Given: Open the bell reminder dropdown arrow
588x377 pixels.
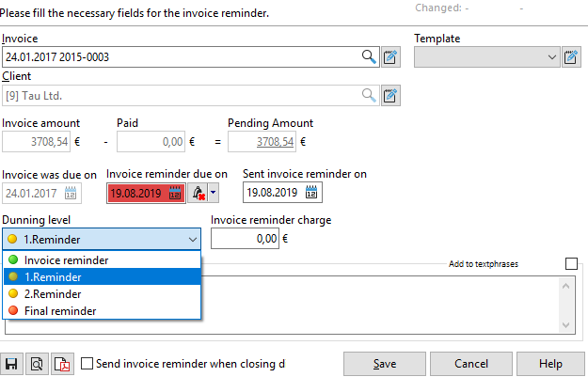Looking at the screenshot, I should (x=214, y=193).
